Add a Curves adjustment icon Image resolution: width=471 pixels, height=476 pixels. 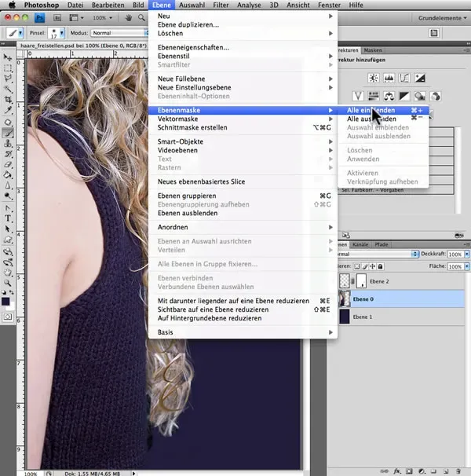[x=405, y=79]
